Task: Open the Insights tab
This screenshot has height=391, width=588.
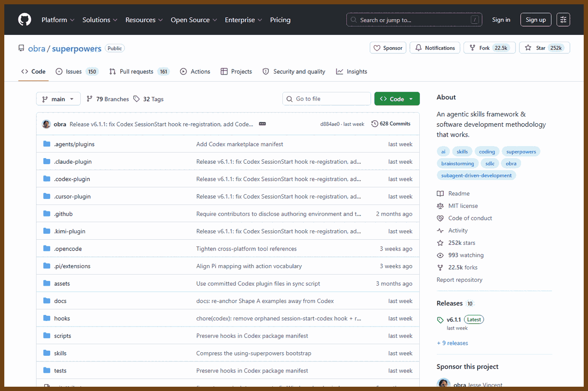Action: point(352,72)
